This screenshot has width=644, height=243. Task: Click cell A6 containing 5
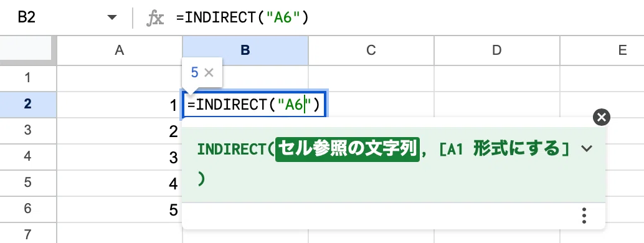click(120, 210)
